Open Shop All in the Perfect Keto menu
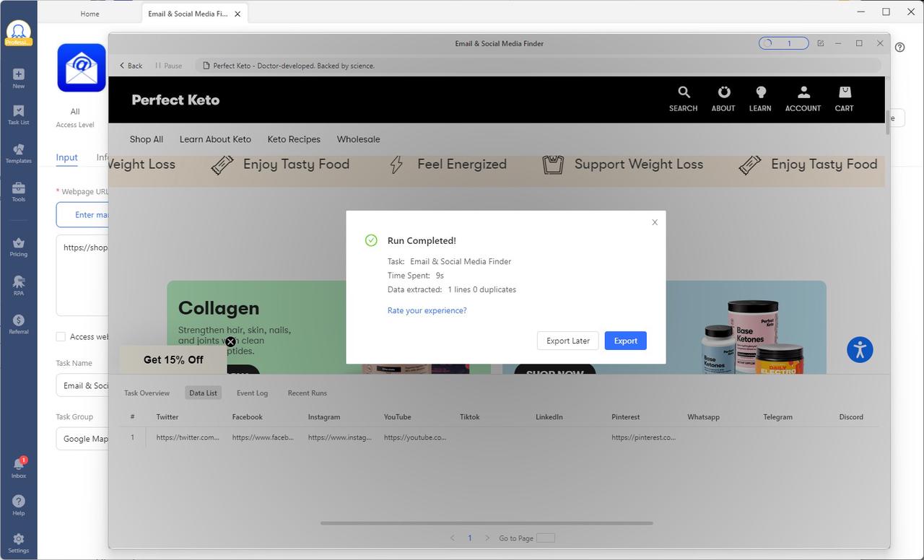Screen dimensions: 924x560 tap(146, 139)
